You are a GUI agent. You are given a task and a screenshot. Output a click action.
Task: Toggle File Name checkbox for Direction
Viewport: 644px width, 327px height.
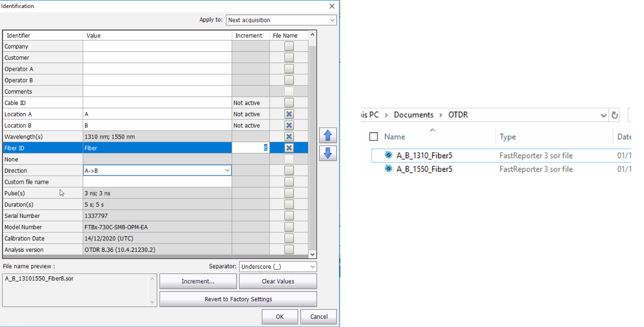click(x=289, y=170)
